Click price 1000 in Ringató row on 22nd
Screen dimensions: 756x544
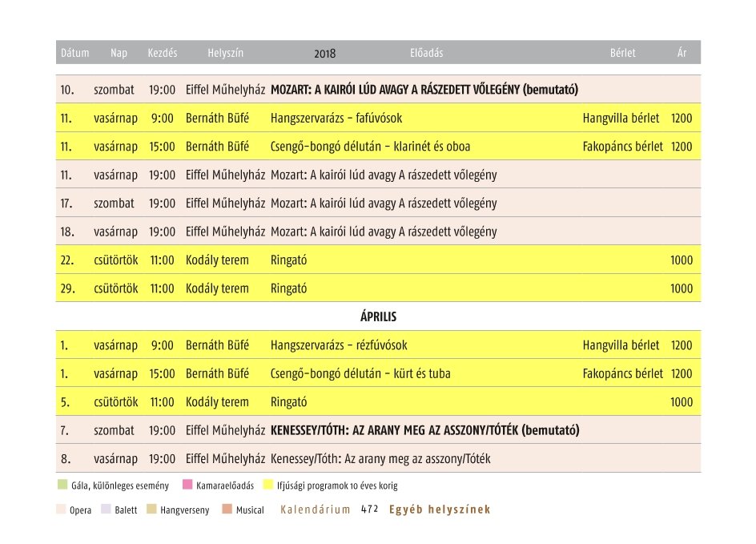tap(682, 260)
